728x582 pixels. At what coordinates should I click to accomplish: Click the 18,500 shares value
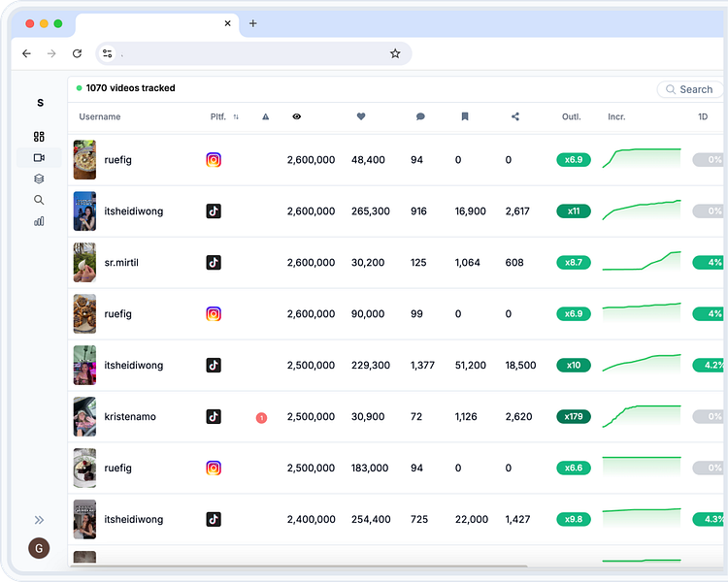[520, 366]
